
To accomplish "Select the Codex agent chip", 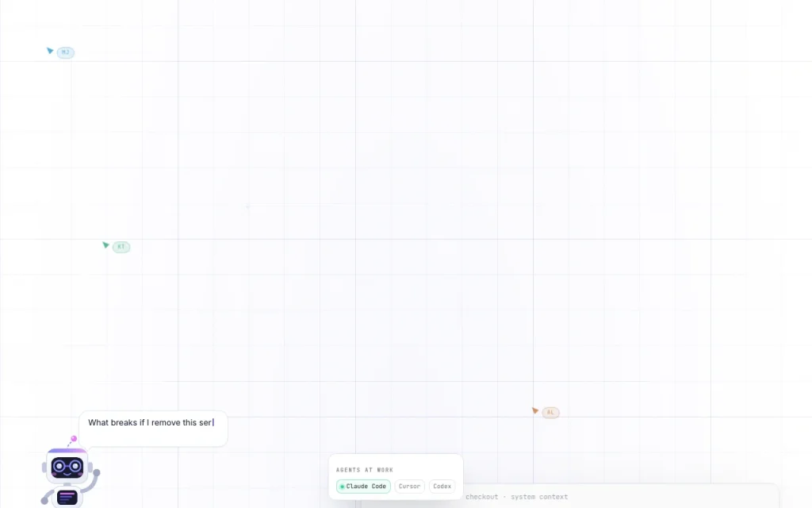I will (442, 487).
